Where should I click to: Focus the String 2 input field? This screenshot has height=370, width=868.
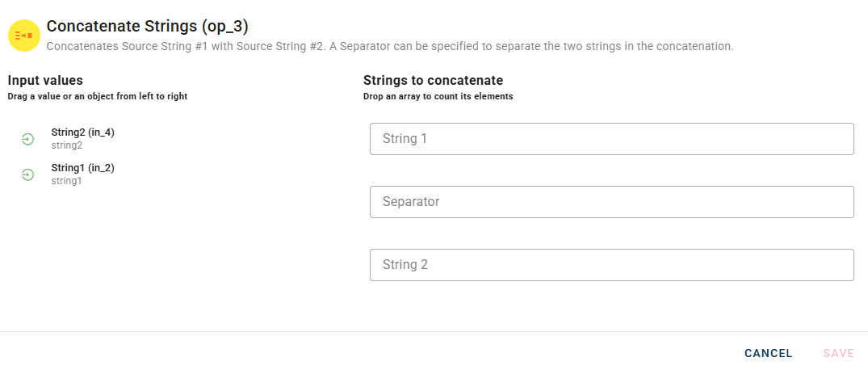pyautogui.click(x=611, y=265)
